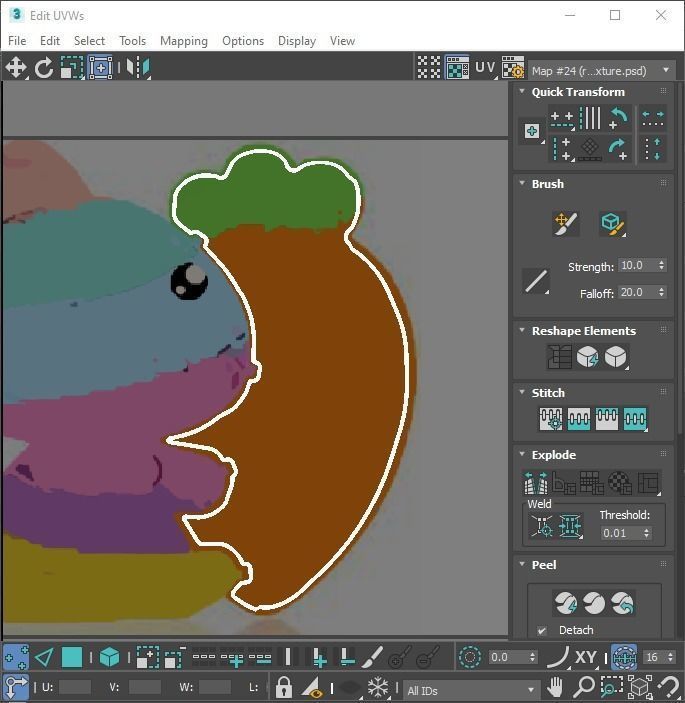Click Quick Peel icon
The height and width of the screenshot is (703, 685).
[x=566, y=603]
